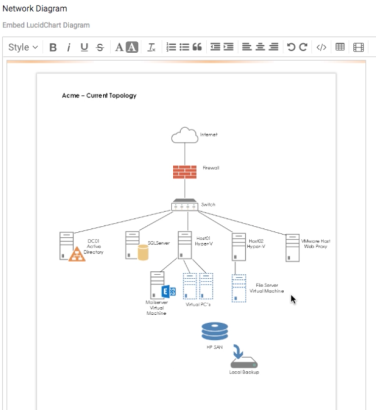
Task: Select the Host01 Hyper-V server icon
Action: 185,245
